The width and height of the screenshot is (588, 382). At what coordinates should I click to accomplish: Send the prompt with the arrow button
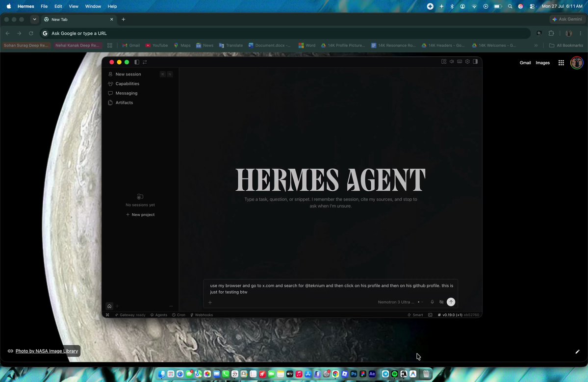pyautogui.click(x=451, y=302)
